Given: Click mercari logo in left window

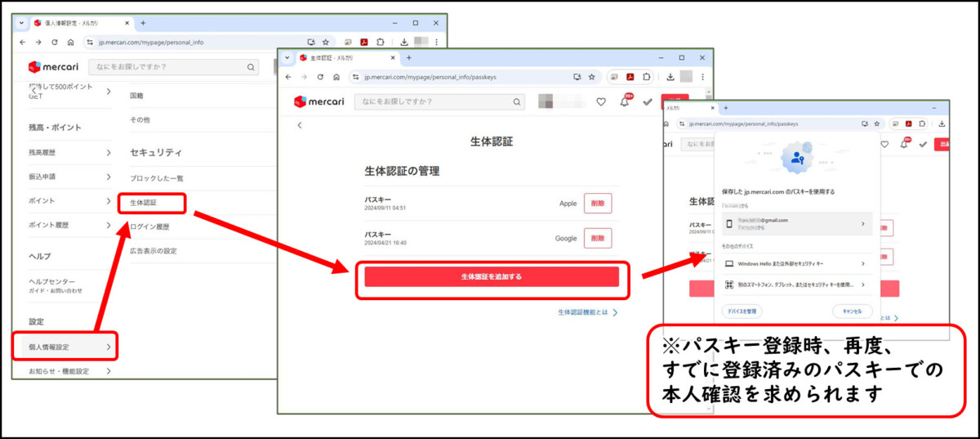Looking at the screenshot, I should point(52,67).
